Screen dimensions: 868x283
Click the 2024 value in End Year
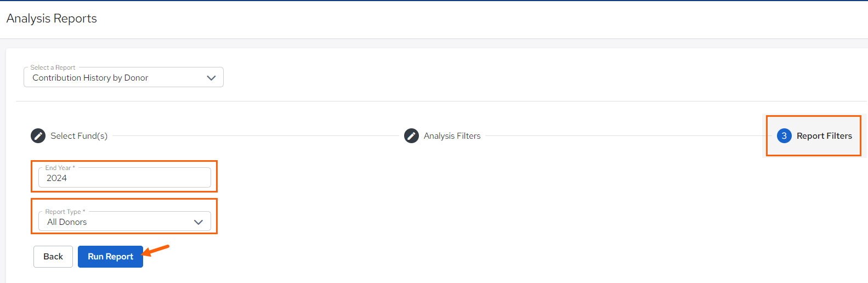pos(56,178)
